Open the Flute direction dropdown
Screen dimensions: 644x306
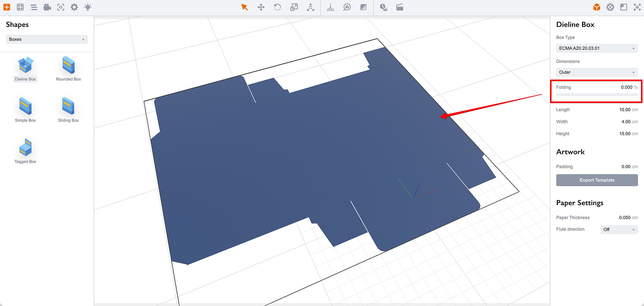619,230
